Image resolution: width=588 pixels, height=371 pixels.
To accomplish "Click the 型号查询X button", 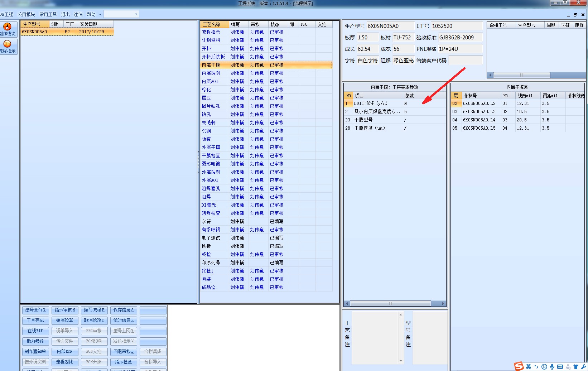I will pos(35,310).
